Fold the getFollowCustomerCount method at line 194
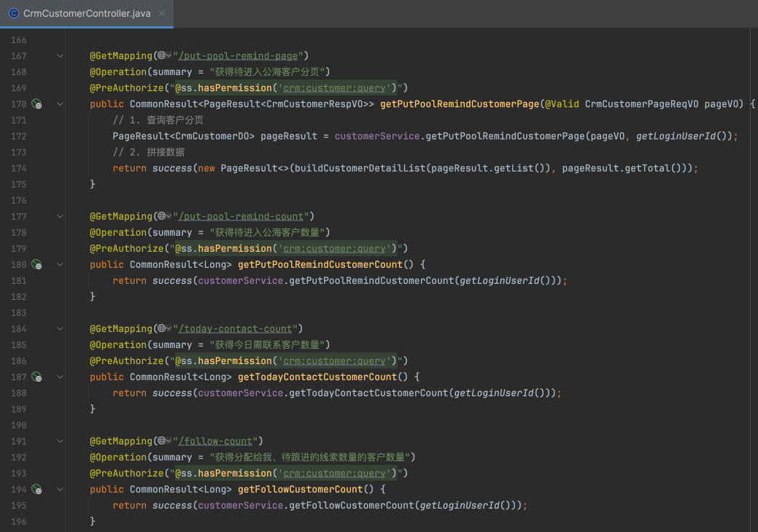Viewport: 758px width, 532px height. (61, 490)
